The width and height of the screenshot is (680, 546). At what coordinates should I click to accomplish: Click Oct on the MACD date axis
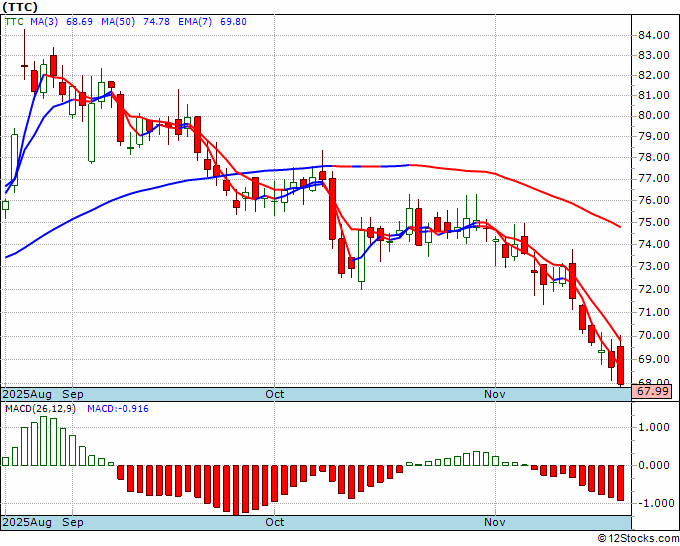point(275,522)
